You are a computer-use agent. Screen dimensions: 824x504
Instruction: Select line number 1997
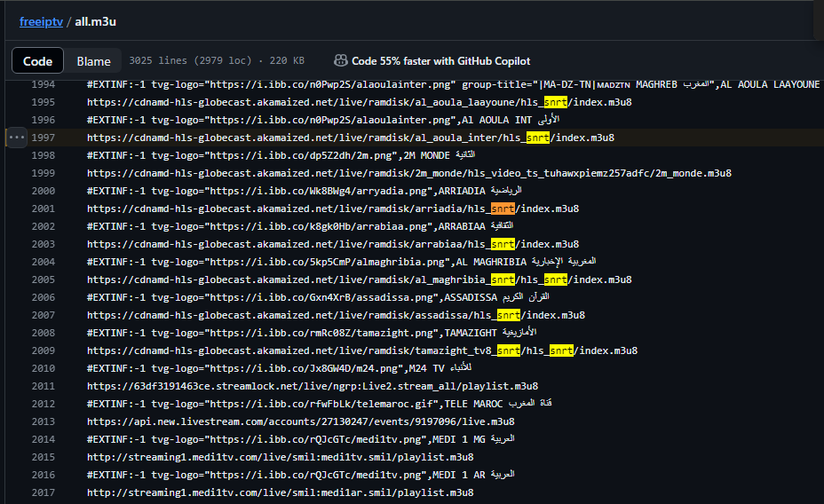pos(44,138)
